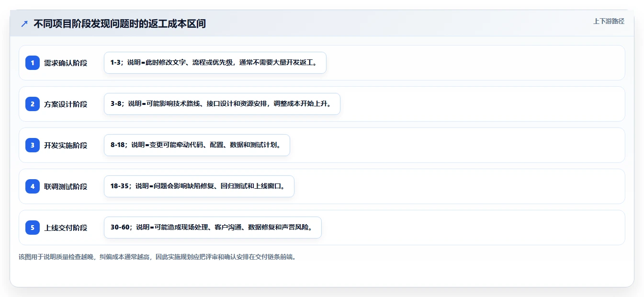Click the number 3 badge for 开发实施阶段

(x=33, y=145)
